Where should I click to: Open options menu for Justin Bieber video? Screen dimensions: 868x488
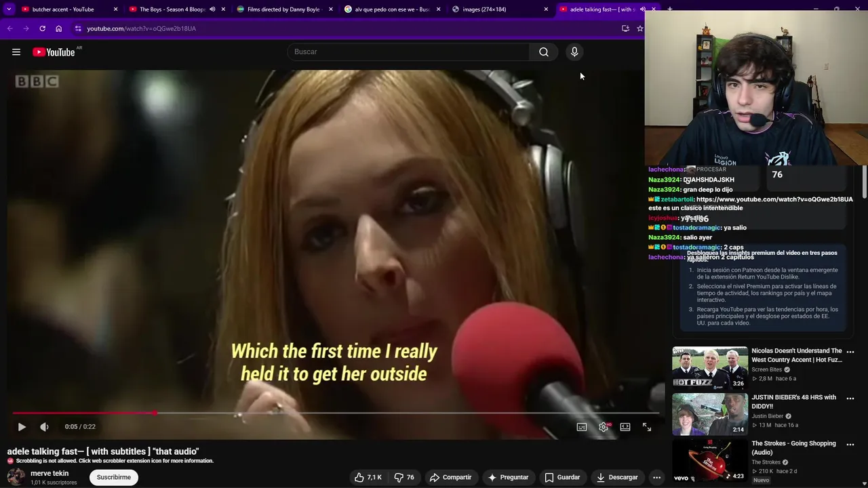(850, 398)
